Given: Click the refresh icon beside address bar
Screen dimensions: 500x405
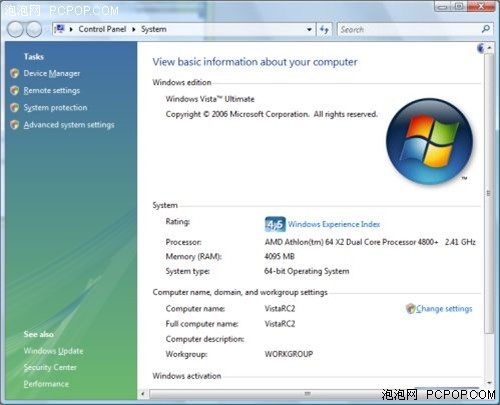Looking at the screenshot, I should coord(324,29).
